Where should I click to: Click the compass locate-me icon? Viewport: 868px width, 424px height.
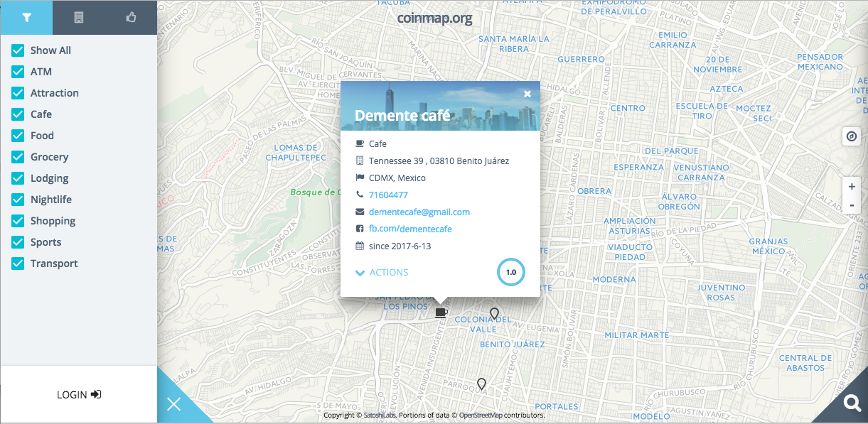click(851, 136)
